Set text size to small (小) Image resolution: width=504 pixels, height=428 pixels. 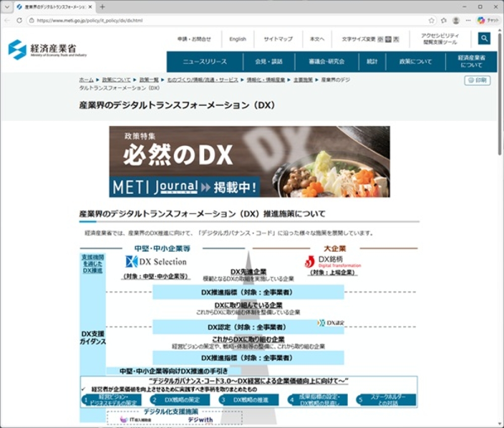(x=380, y=39)
